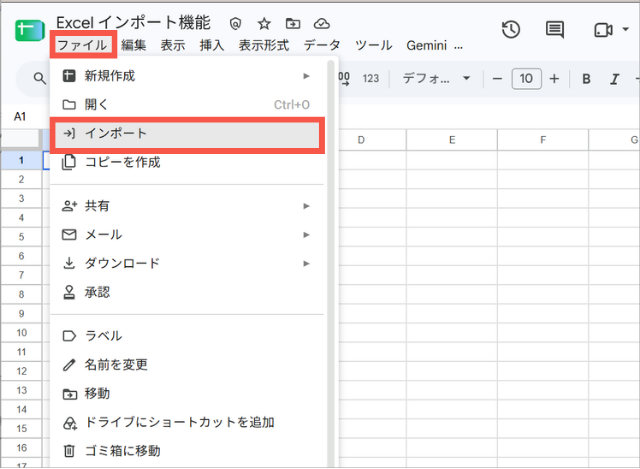
Task: Click the search magnifier in toolbar
Action: pos(40,78)
